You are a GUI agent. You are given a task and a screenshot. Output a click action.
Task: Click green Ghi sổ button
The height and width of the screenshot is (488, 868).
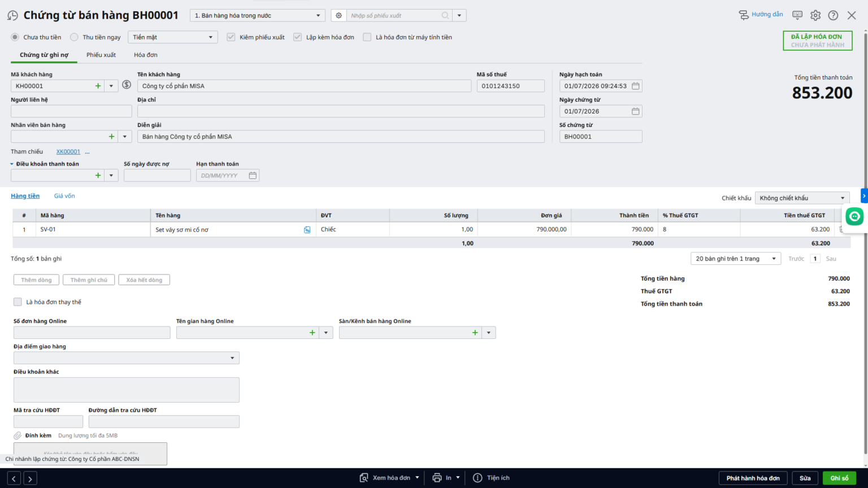point(839,478)
